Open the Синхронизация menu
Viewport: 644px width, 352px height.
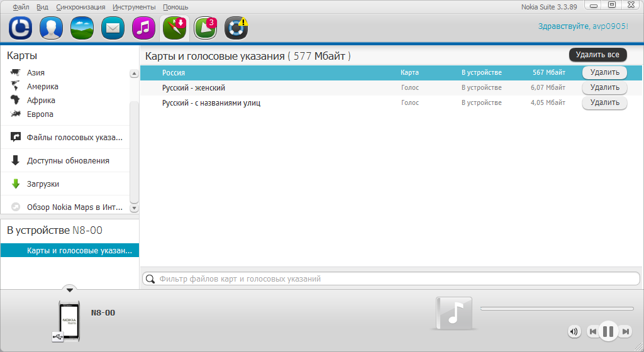(80, 7)
